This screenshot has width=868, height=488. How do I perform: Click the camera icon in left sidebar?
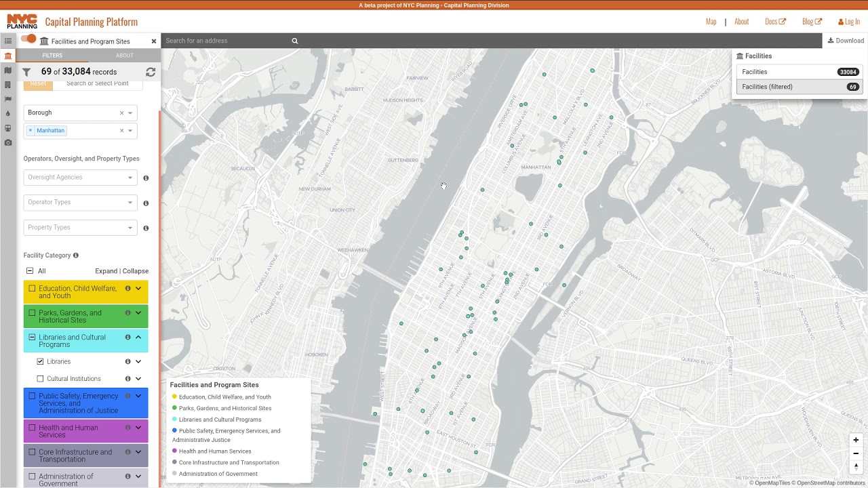[8, 142]
